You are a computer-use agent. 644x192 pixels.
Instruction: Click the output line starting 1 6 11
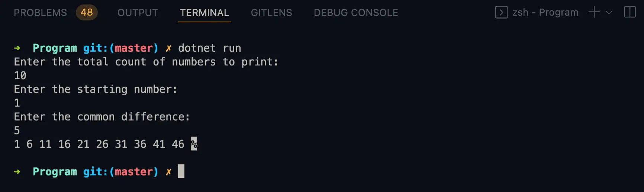coord(99,144)
